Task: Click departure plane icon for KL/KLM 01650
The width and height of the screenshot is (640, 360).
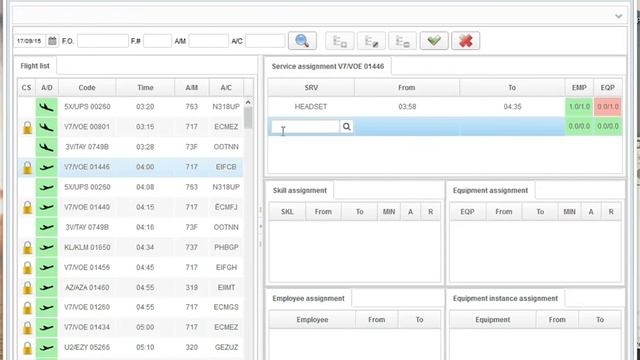Action: click(x=47, y=247)
